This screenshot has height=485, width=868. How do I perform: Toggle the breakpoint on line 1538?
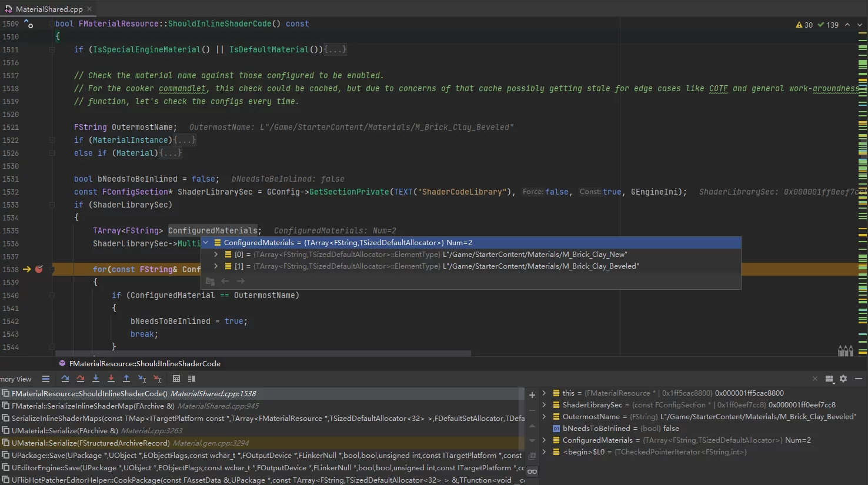[x=39, y=269]
